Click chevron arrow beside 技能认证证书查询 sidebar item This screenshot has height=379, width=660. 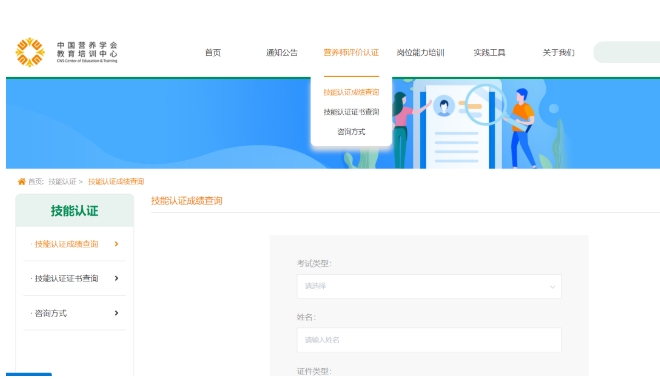(117, 278)
